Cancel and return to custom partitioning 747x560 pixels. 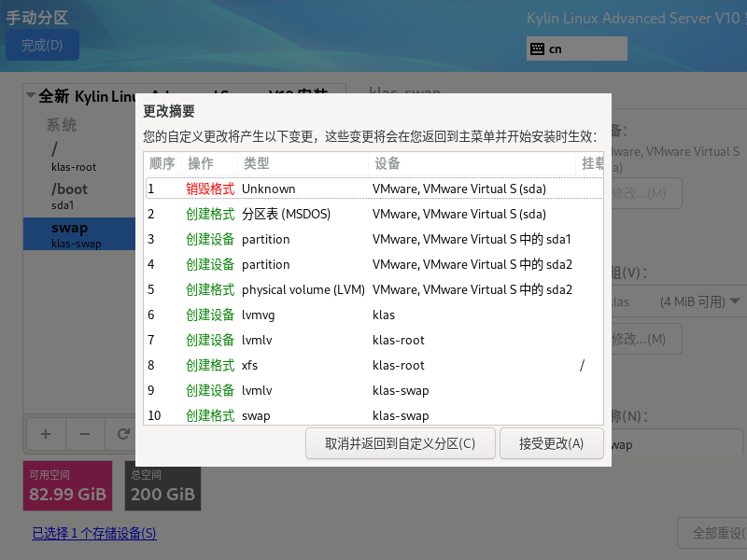click(401, 443)
